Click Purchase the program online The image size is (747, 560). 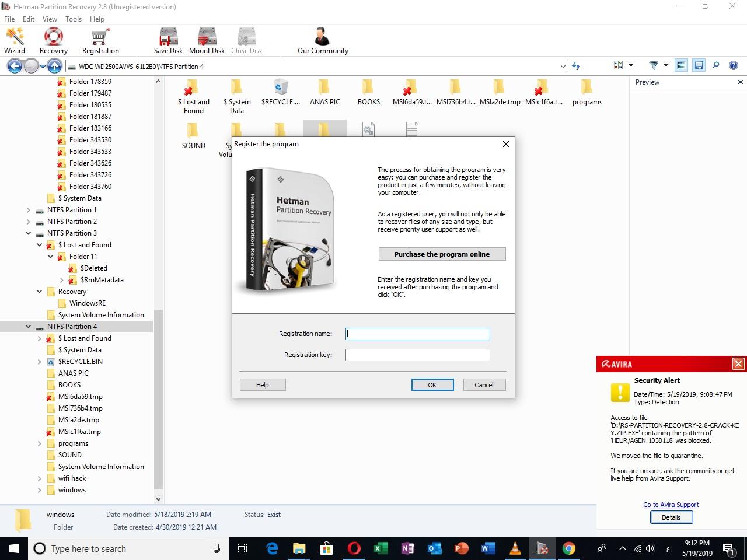(x=442, y=254)
